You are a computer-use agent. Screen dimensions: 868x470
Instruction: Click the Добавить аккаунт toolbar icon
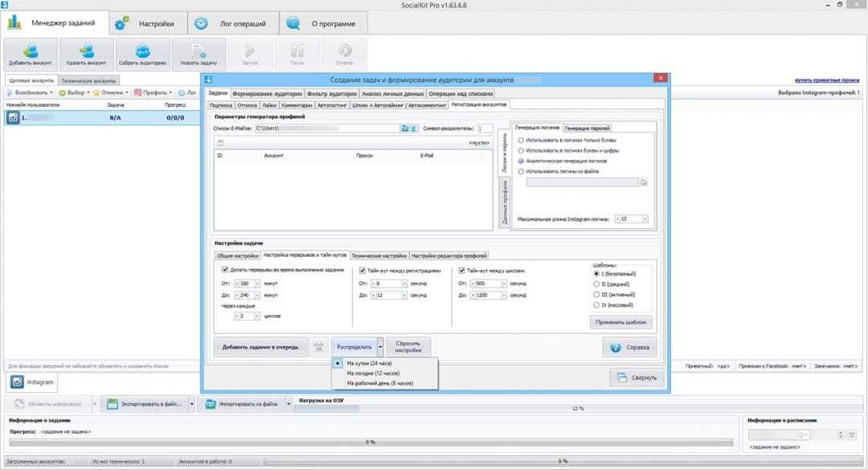(31, 53)
